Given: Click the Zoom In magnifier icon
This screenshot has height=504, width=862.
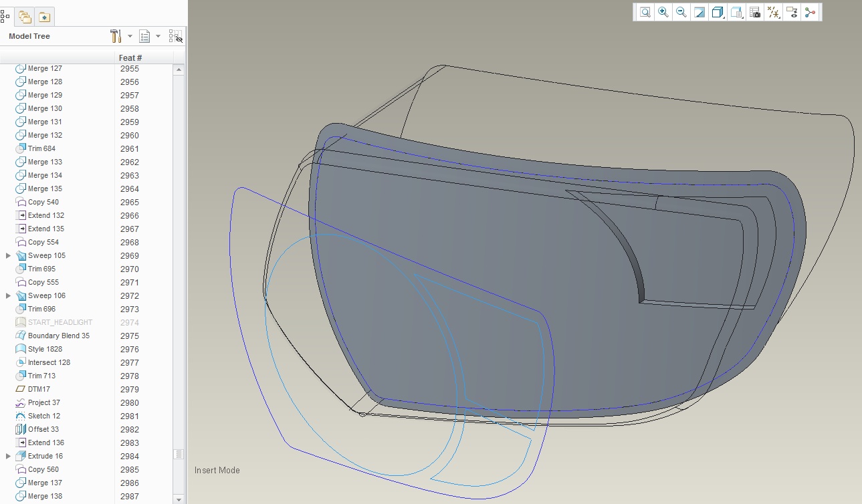Looking at the screenshot, I should [663, 12].
